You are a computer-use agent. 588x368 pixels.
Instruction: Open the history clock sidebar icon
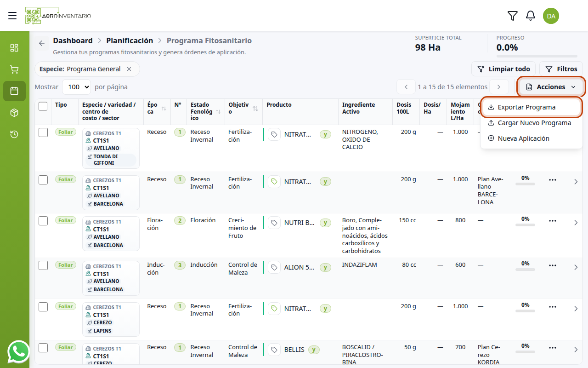pyautogui.click(x=14, y=134)
